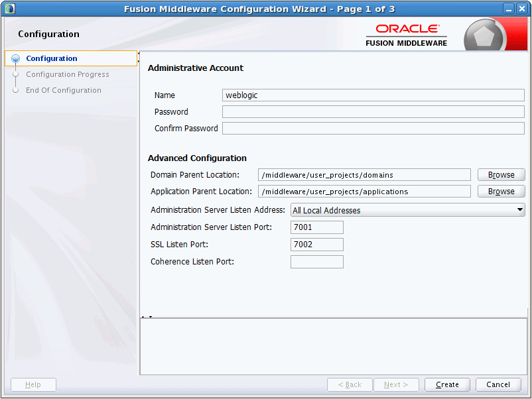Click the Back button
532x399 pixels.
point(350,385)
